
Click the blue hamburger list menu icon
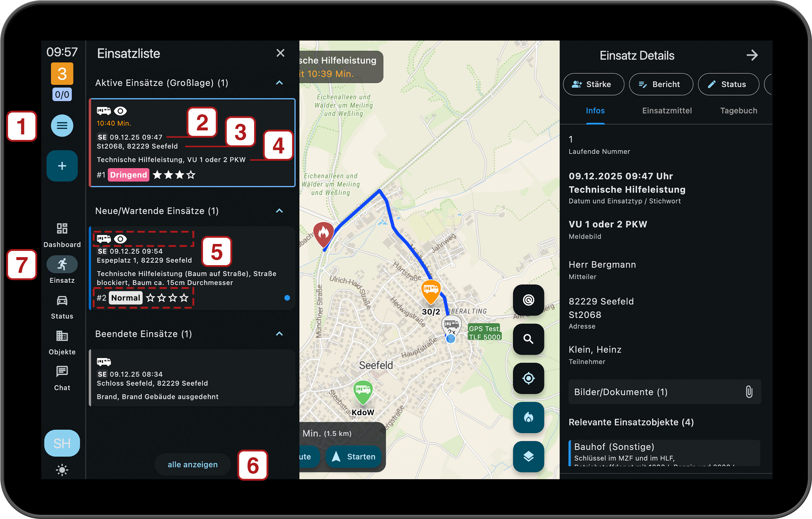click(62, 126)
